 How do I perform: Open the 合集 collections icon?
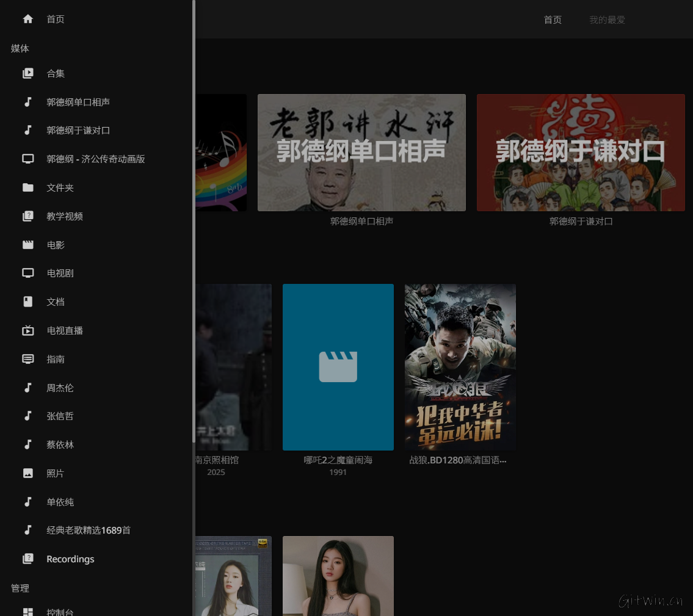[x=27, y=73]
